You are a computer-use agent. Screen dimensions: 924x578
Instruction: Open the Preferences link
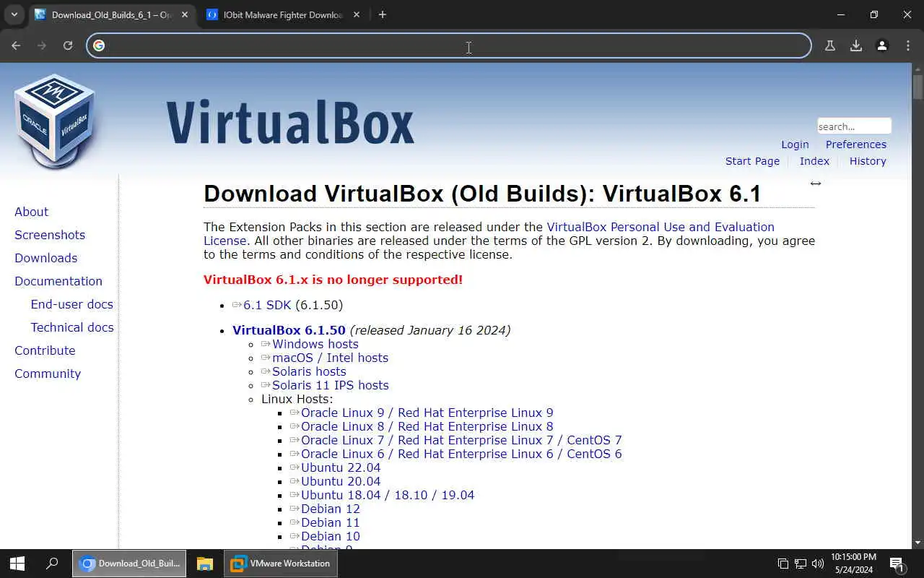point(856,144)
